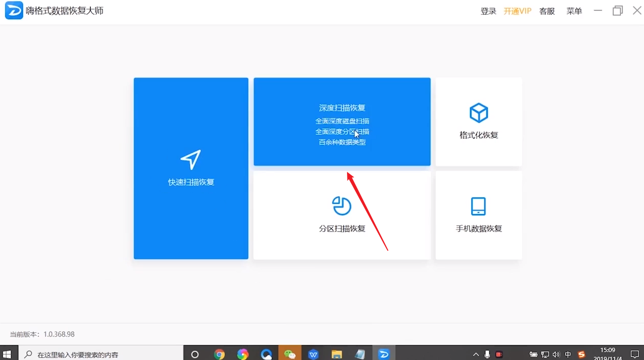Open WPS Office from the taskbar
This screenshot has width=644, height=360.
(313, 354)
